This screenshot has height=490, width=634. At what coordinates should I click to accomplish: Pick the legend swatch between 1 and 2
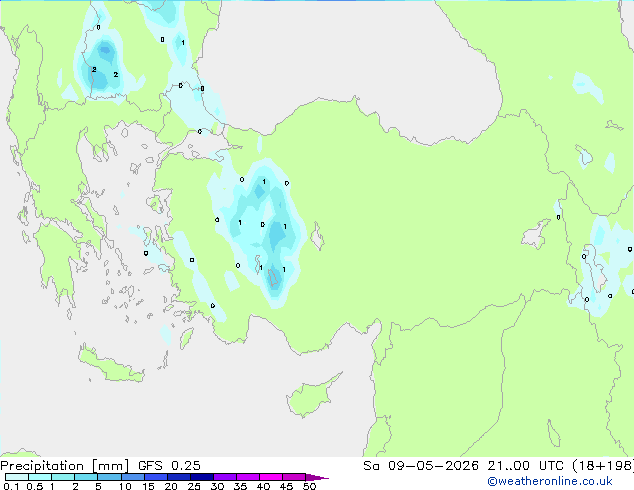click(63, 477)
